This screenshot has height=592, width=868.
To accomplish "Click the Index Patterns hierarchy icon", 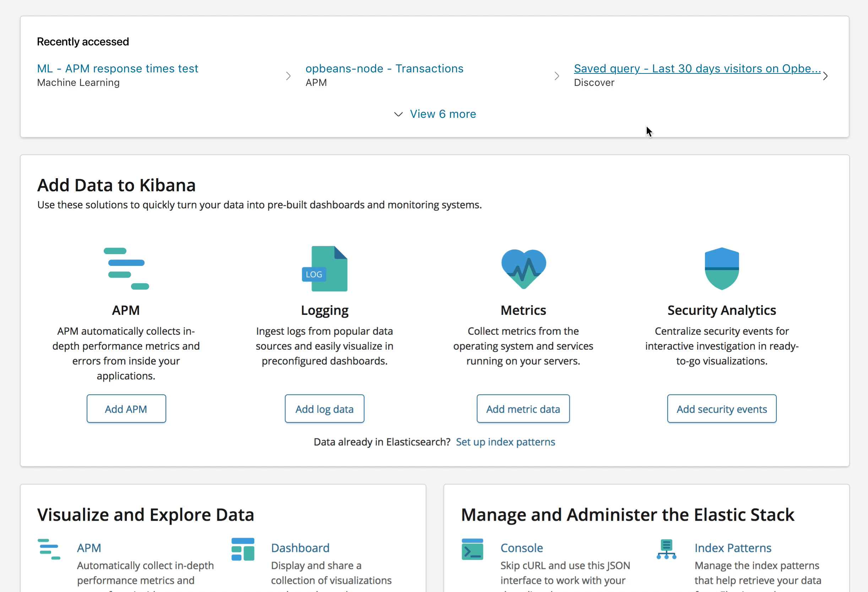I will click(x=666, y=549).
